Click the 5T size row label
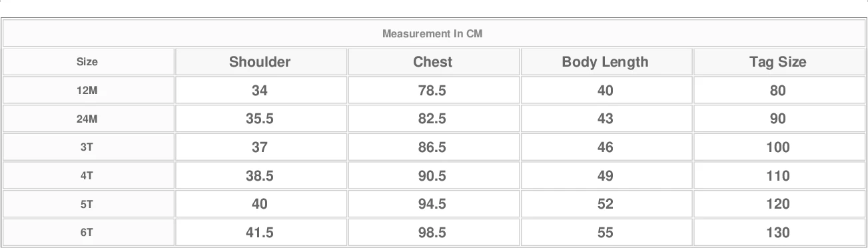 pos(87,204)
